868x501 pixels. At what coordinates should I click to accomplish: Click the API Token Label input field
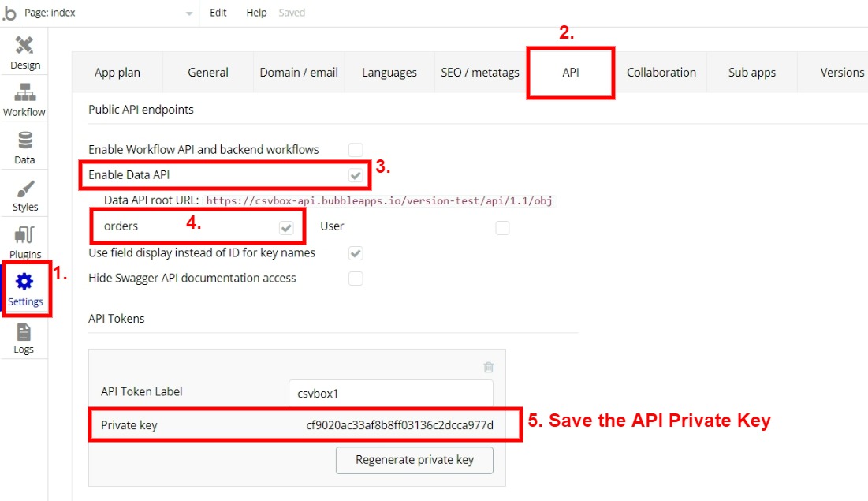point(391,393)
